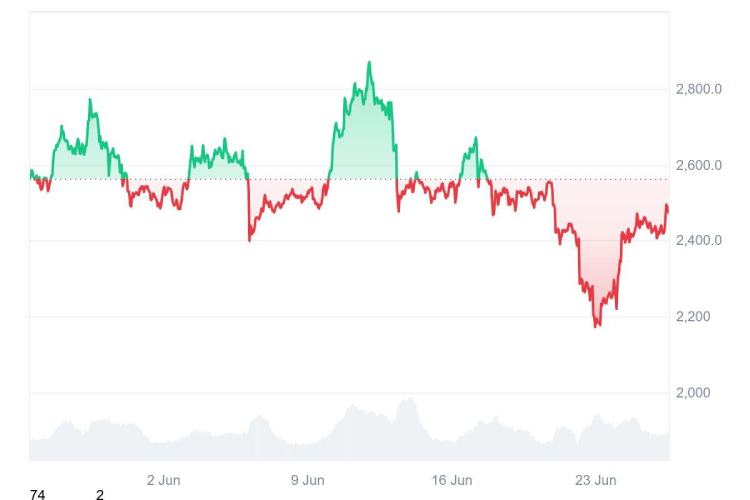Click the 9 Jun date label
Screen dimensions: 750x500
tap(307, 480)
